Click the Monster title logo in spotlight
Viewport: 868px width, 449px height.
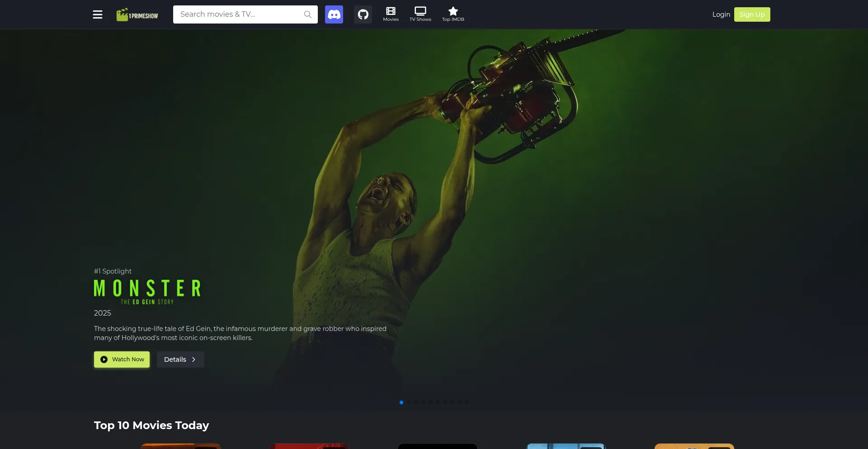click(x=147, y=292)
